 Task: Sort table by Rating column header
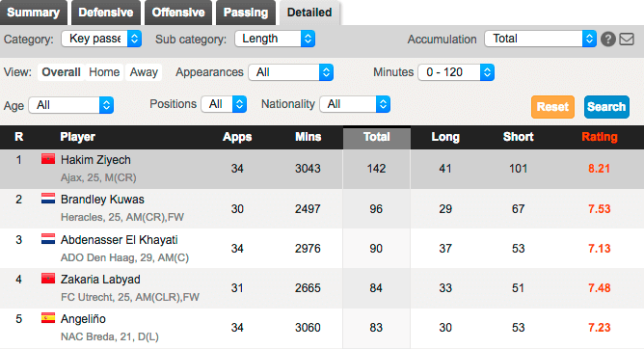coord(600,137)
